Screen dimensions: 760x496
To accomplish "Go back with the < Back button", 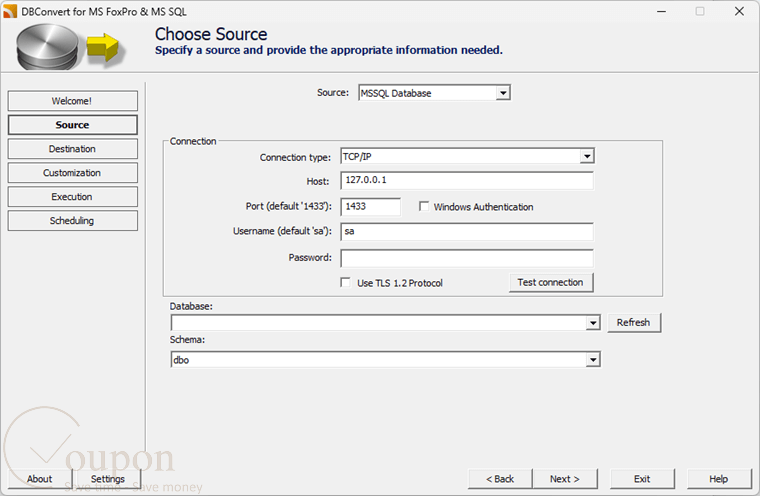I will [500, 479].
